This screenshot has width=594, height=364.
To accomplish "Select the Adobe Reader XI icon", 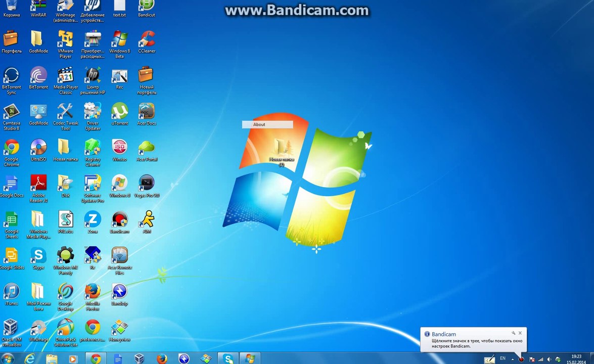I will click(x=38, y=189).
